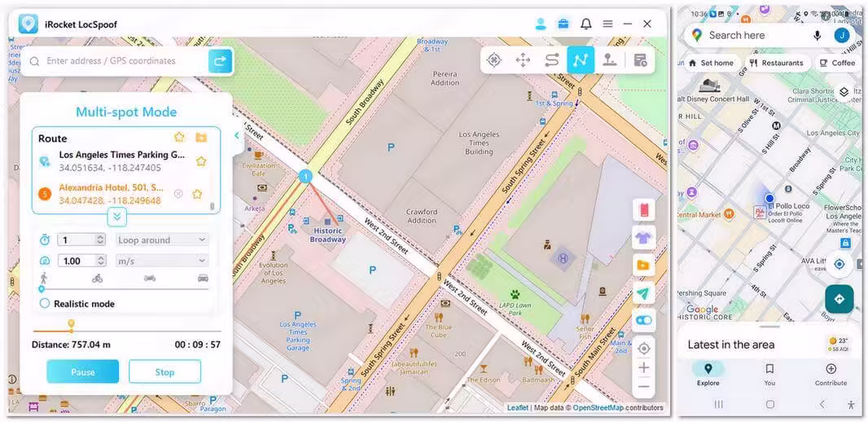Screen dimensions: 868x422
Task: Open the m/s speed unit dropdown
Action: (x=162, y=261)
